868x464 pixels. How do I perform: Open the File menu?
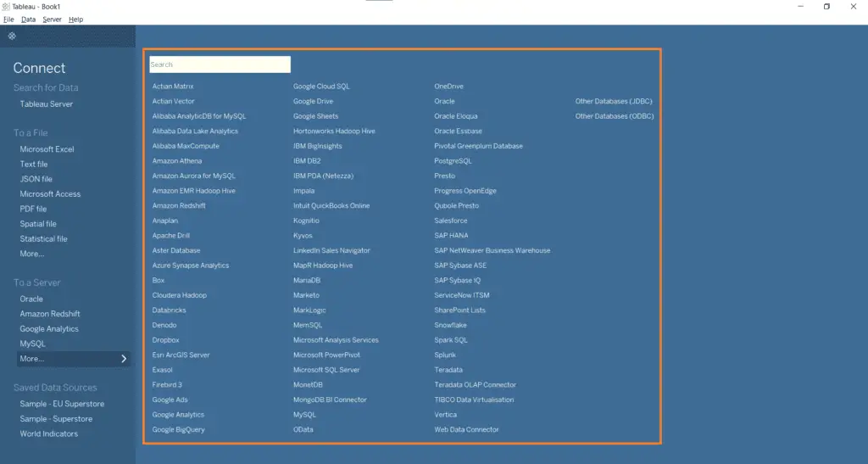(x=8, y=20)
